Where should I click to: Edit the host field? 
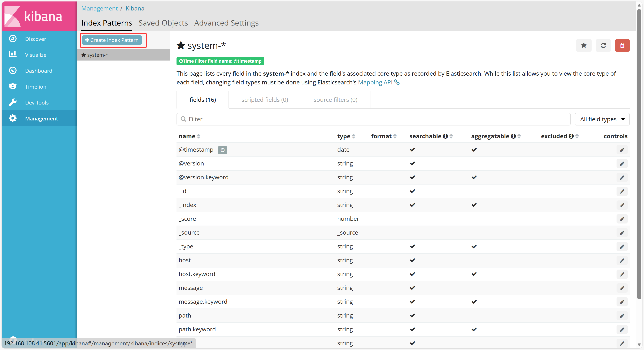(622, 261)
